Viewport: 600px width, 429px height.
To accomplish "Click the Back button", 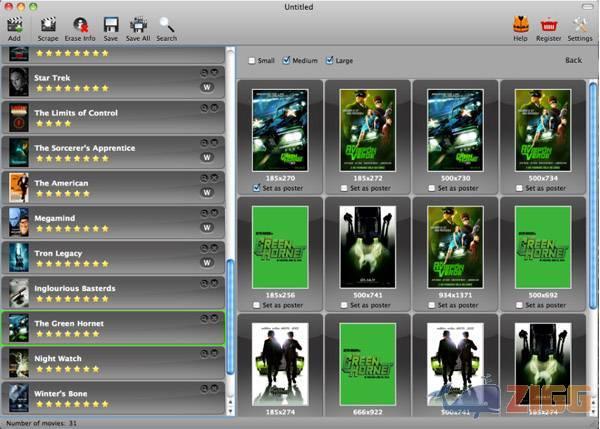I will click(x=572, y=61).
